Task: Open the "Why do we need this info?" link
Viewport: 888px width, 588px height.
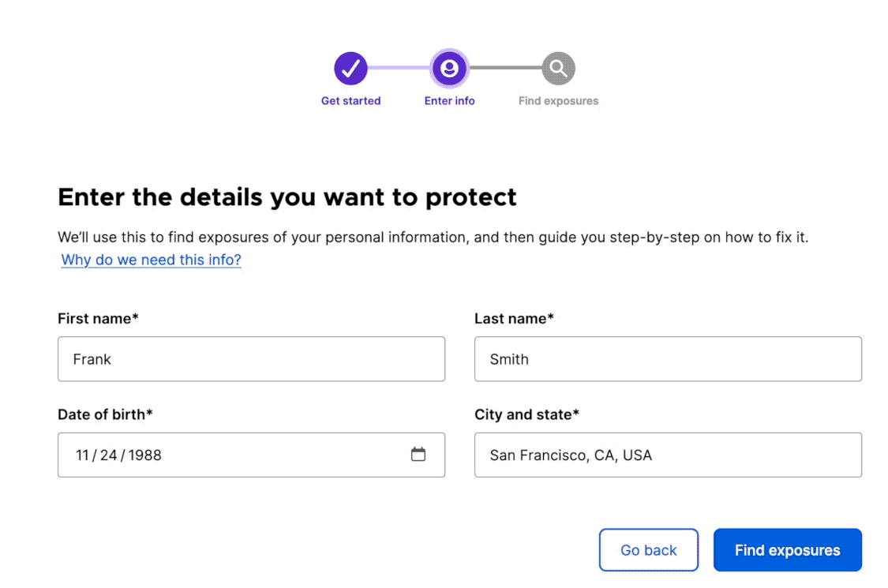Action: pos(151,260)
